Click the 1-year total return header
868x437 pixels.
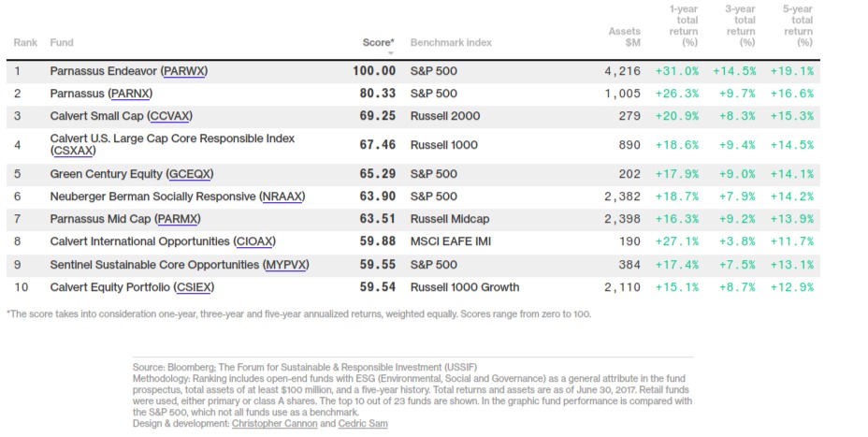click(684, 26)
